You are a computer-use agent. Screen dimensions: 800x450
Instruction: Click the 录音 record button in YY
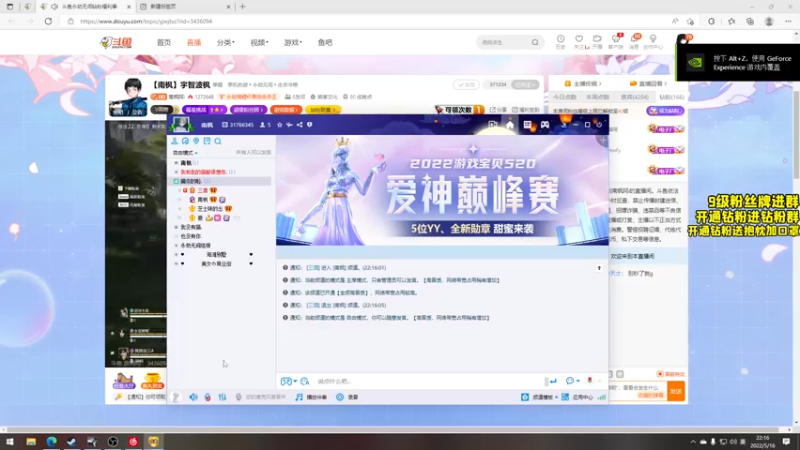[x=347, y=397]
